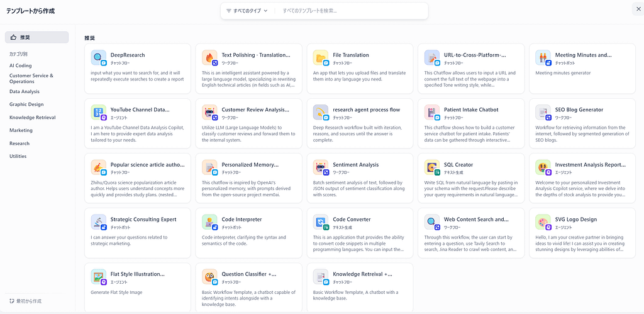Image resolution: width=644 pixels, height=314 pixels.
Task: Select the 推奨 recommended tab in sidebar
Action: 36,37
